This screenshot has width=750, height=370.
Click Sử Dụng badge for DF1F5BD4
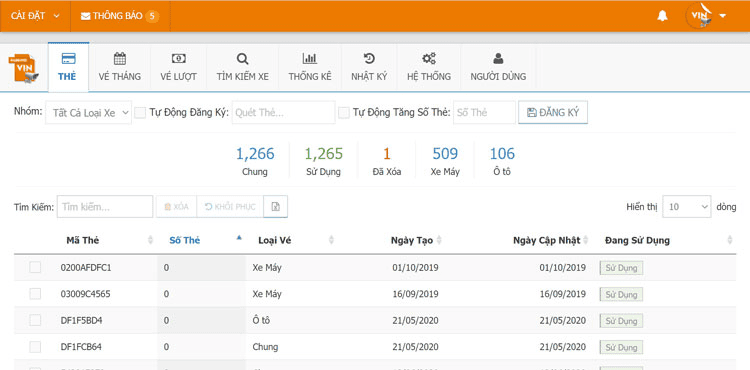click(621, 320)
